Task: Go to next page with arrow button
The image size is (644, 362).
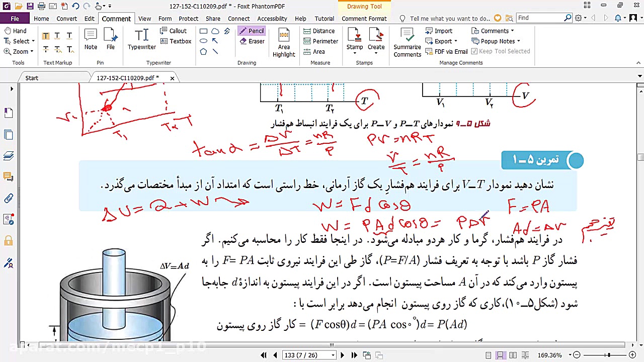Action: (342, 355)
